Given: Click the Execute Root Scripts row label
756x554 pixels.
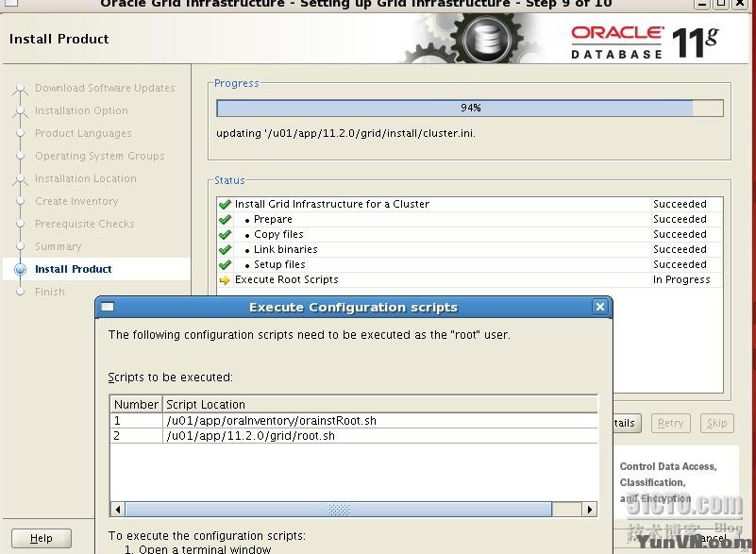Looking at the screenshot, I should tap(286, 279).
